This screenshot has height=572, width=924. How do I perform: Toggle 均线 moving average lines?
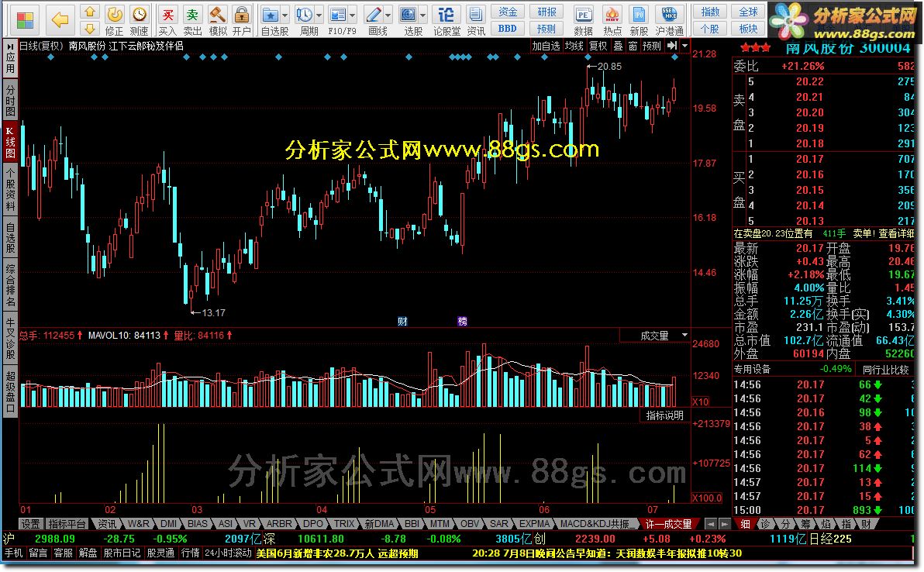point(574,46)
